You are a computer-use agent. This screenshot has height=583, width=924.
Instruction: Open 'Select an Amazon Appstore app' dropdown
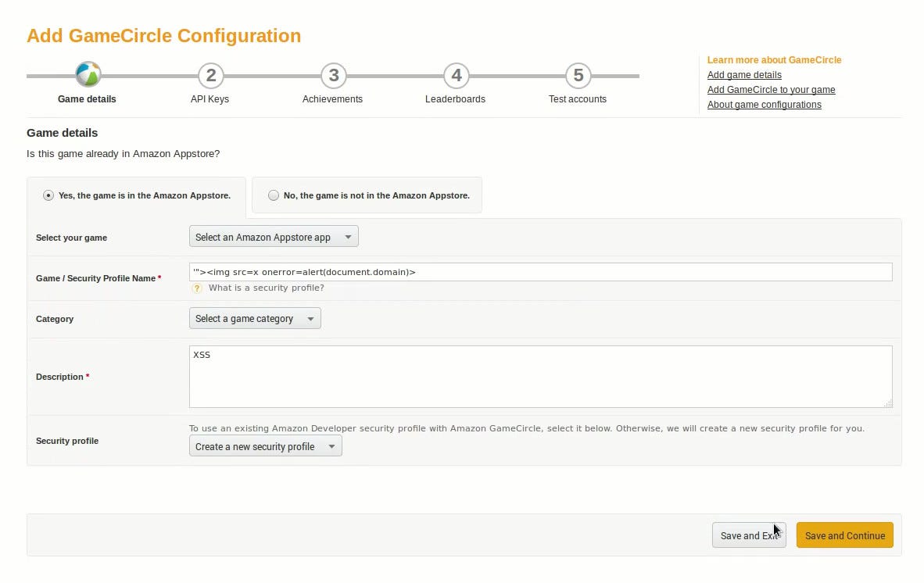click(274, 237)
